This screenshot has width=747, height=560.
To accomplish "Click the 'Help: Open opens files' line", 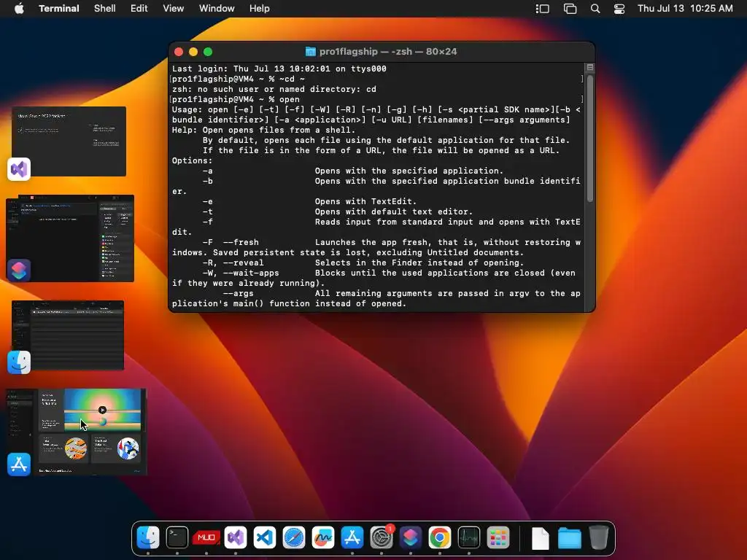I will pos(263,130).
